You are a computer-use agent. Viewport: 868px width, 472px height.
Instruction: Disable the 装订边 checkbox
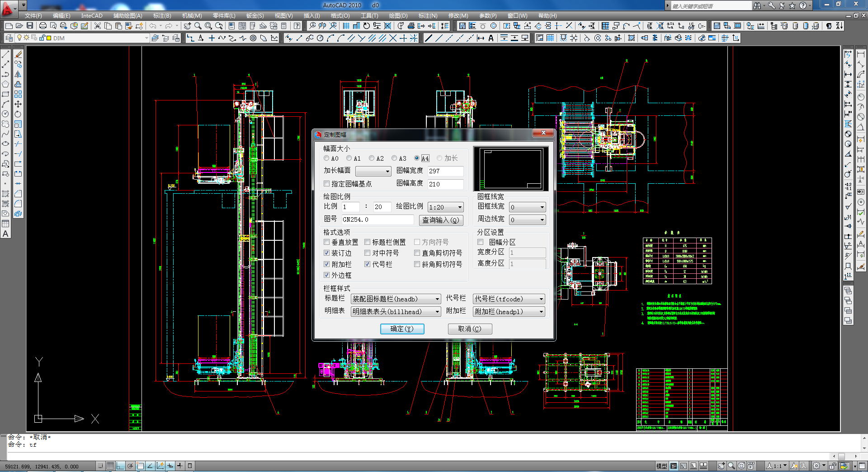[327, 253]
